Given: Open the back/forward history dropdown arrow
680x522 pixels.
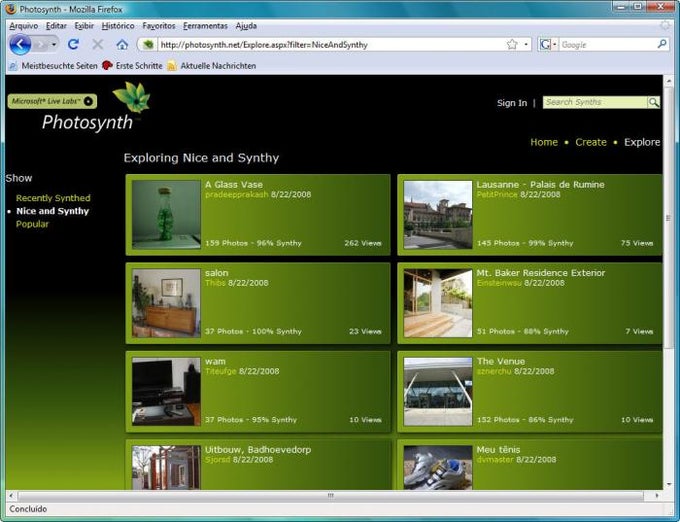Looking at the screenshot, I should (54, 44).
